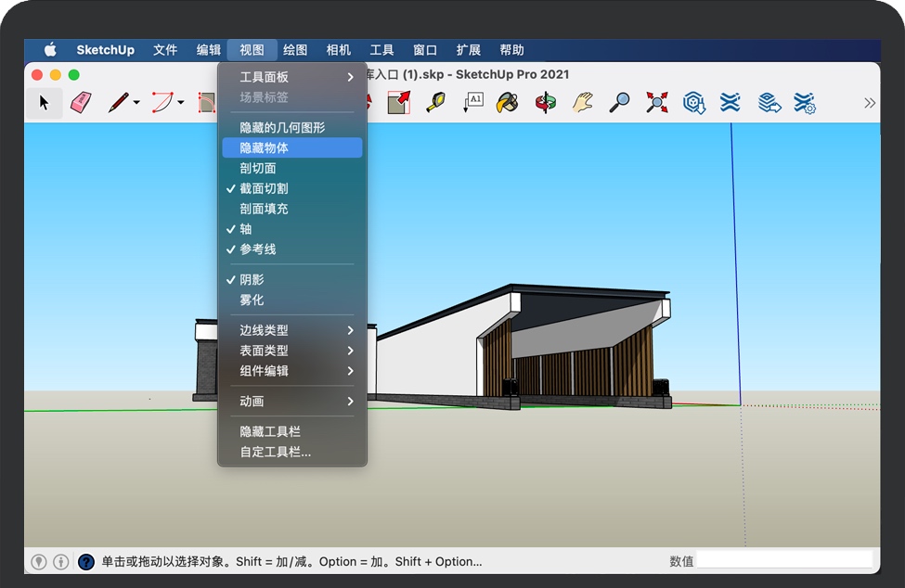The height and width of the screenshot is (588, 905).
Task: Activate the Zoom Extents tool
Action: [657, 103]
